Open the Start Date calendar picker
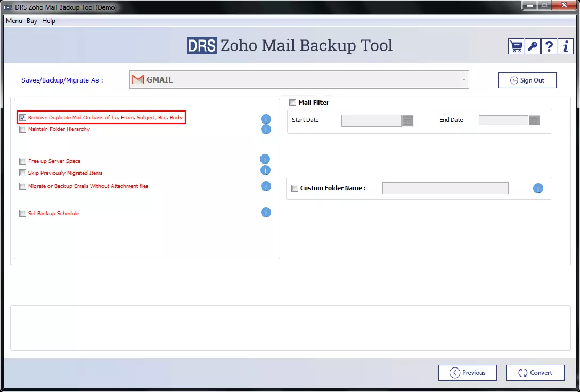Image resolution: width=580 pixels, height=392 pixels. point(407,120)
